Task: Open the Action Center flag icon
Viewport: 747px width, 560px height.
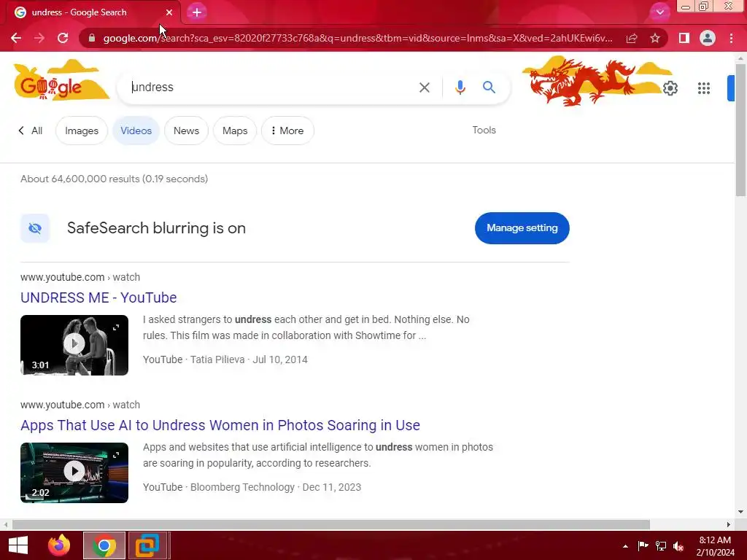Action: point(643,545)
